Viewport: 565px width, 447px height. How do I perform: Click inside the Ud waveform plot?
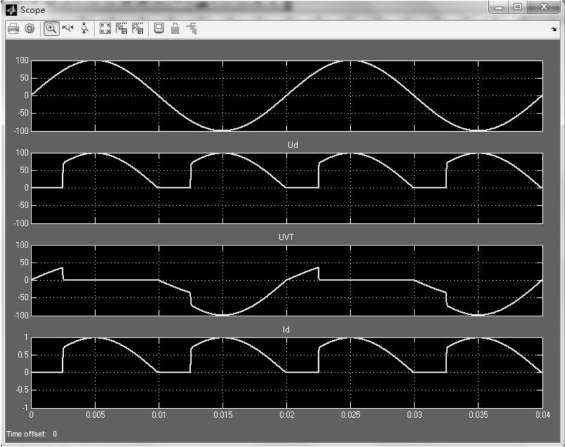(287, 188)
